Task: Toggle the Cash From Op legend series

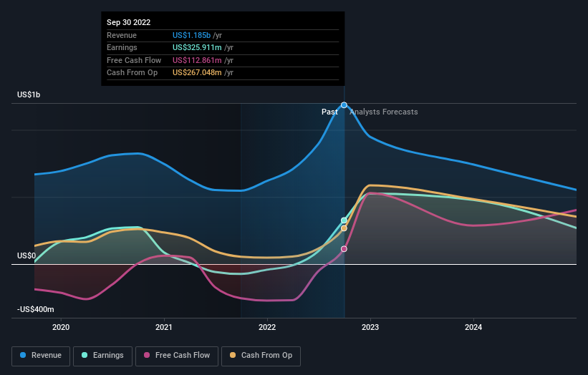Action: [261, 356]
